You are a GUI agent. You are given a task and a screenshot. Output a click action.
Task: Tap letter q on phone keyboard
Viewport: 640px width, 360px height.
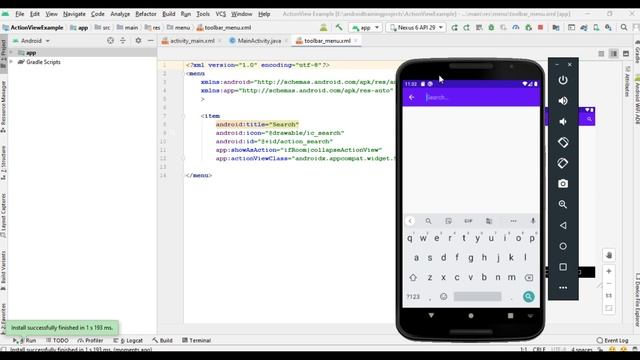[x=410, y=238]
